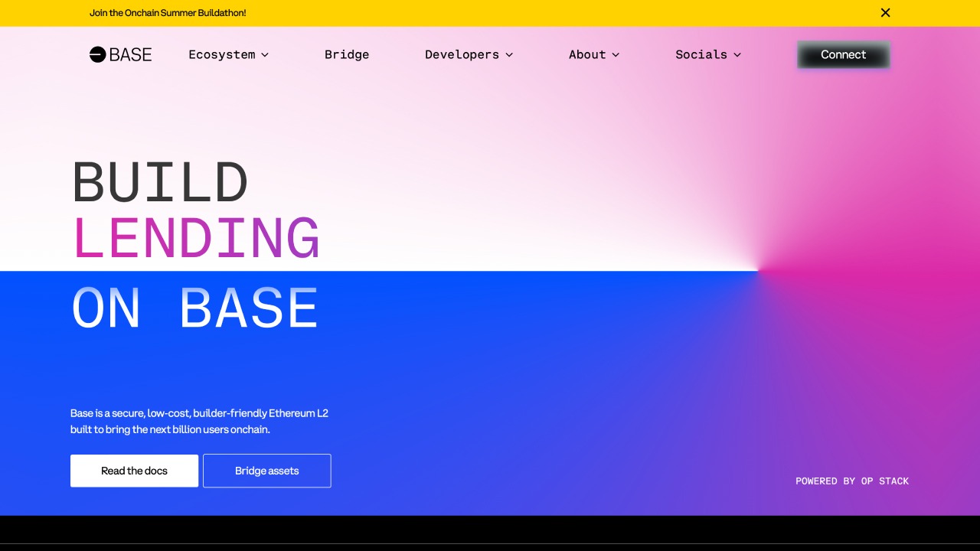Viewport: 980px width, 551px height.
Task: Click the Read the docs button
Action: coord(134,471)
